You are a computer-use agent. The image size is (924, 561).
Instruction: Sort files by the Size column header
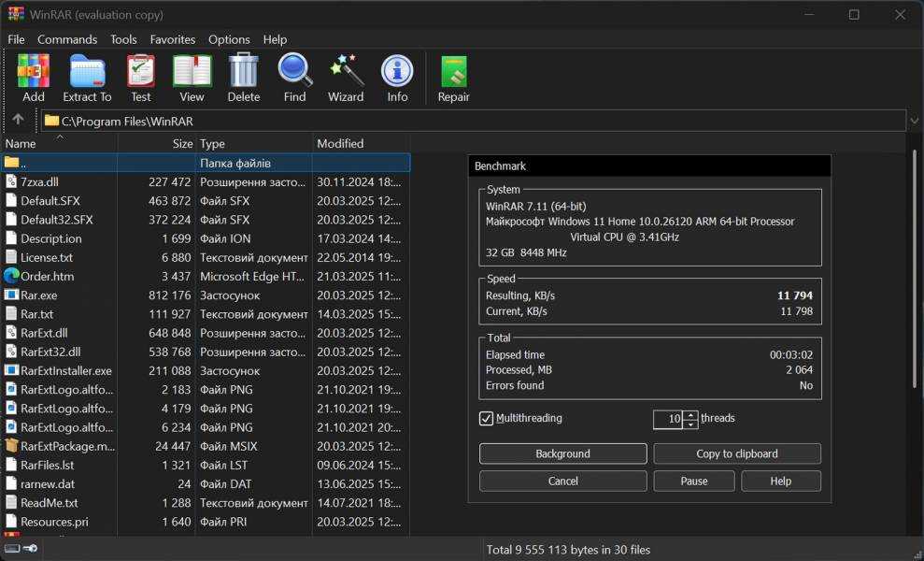(157, 143)
